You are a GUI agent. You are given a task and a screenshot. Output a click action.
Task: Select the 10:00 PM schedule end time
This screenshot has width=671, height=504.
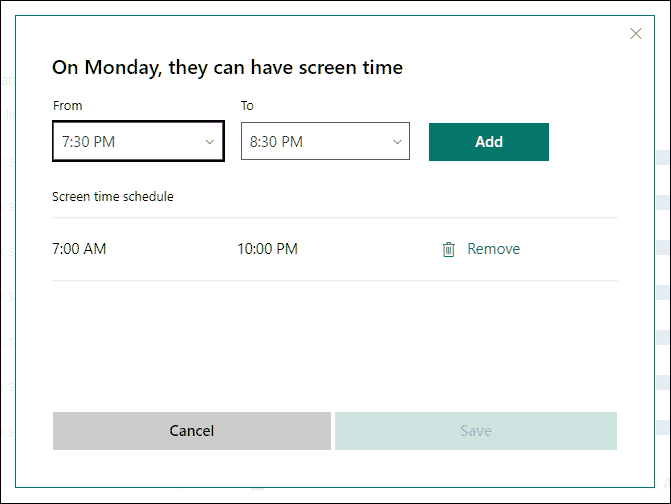pos(267,249)
